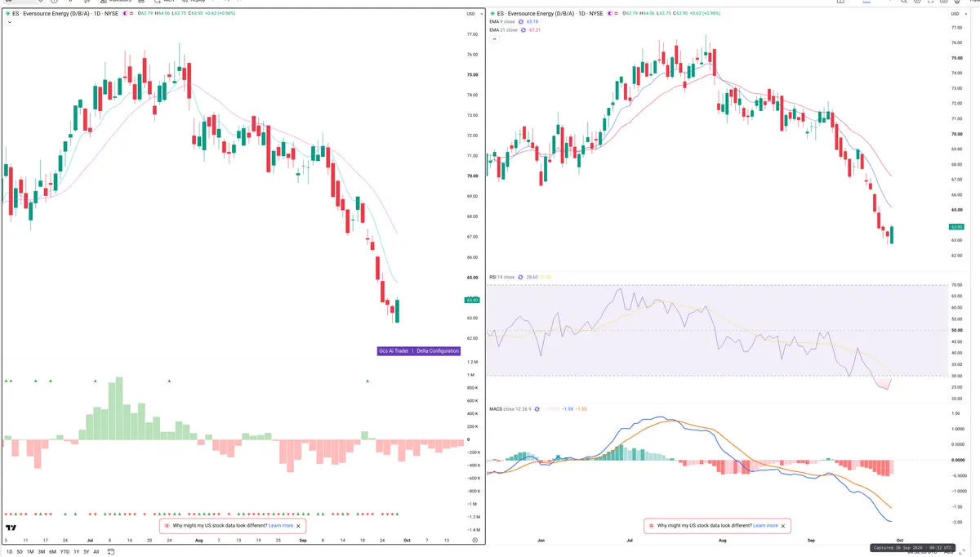This screenshot has height=557, width=980.
Task: Click the right chart's symbol status green dot
Action: pyautogui.click(x=492, y=14)
